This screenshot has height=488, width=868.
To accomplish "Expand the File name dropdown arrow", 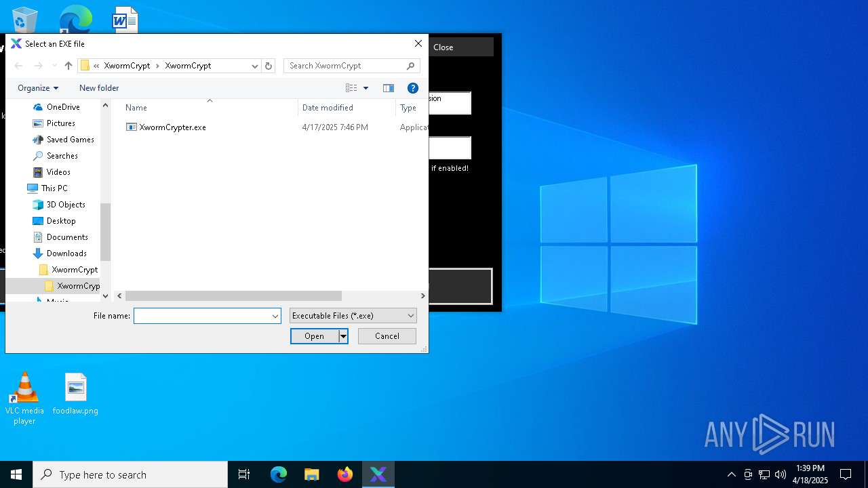I will coord(275,316).
